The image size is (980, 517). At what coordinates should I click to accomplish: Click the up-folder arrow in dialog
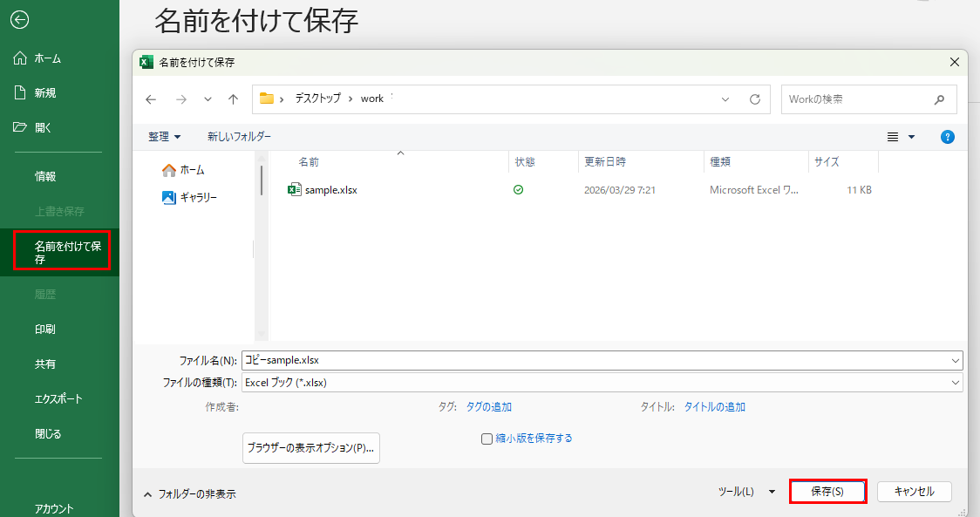(x=233, y=99)
